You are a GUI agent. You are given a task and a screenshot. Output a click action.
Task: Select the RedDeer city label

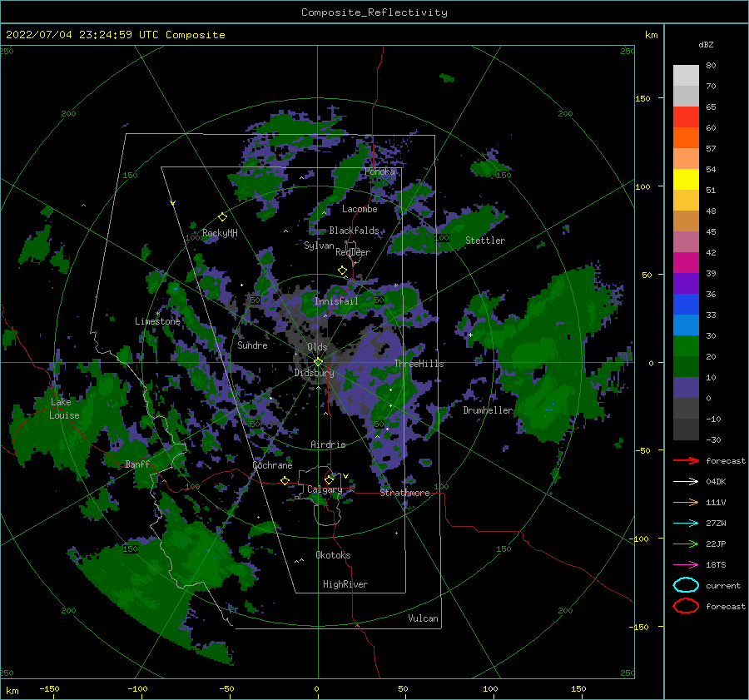click(x=353, y=252)
